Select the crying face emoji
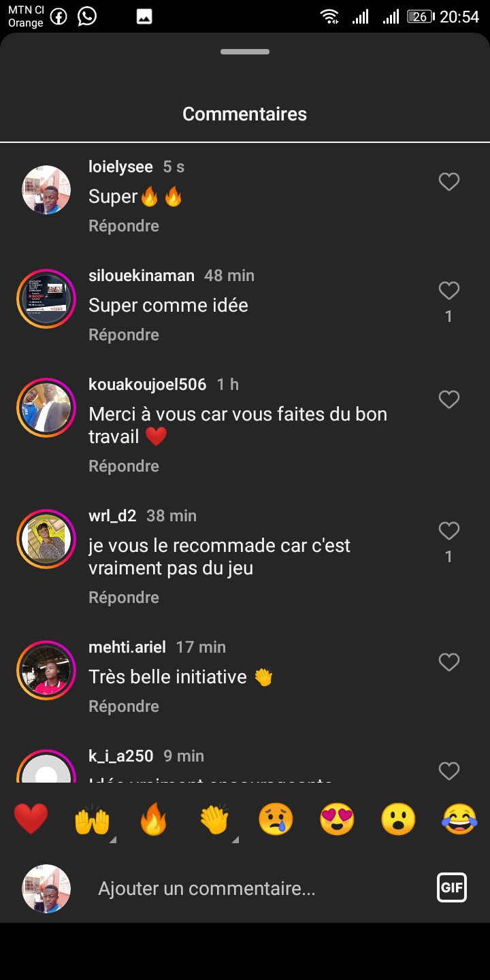The image size is (490, 980). point(276,819)
